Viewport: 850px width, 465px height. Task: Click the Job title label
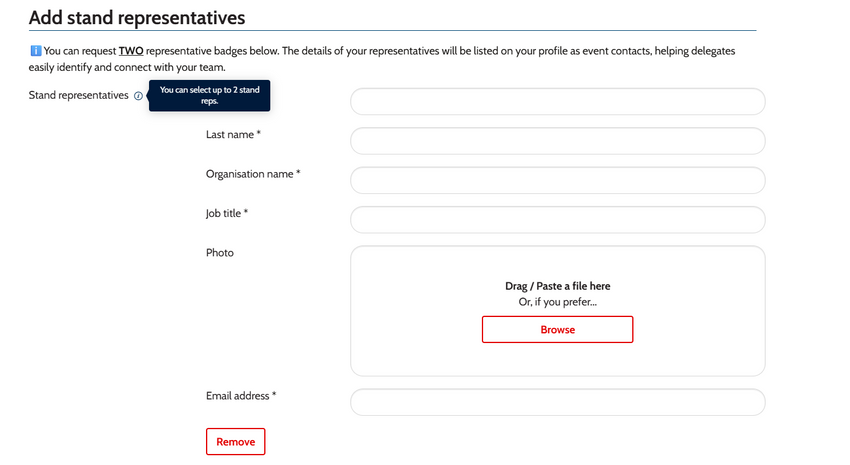click(227, 214)
